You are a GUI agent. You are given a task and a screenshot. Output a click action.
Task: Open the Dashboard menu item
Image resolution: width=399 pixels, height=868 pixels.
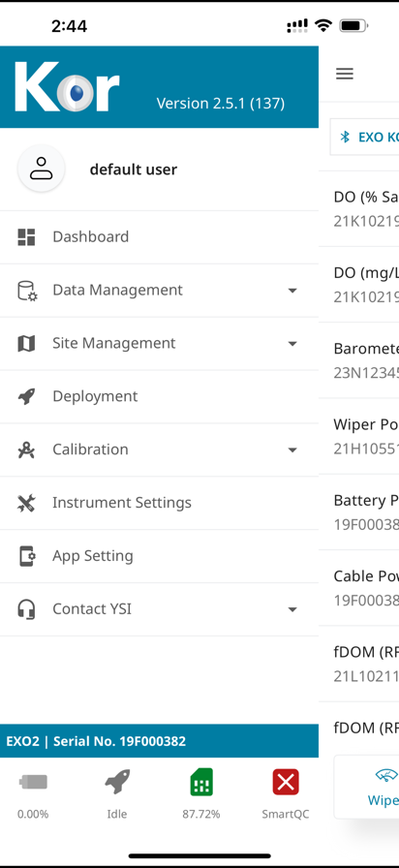click(x=160, y=237)
